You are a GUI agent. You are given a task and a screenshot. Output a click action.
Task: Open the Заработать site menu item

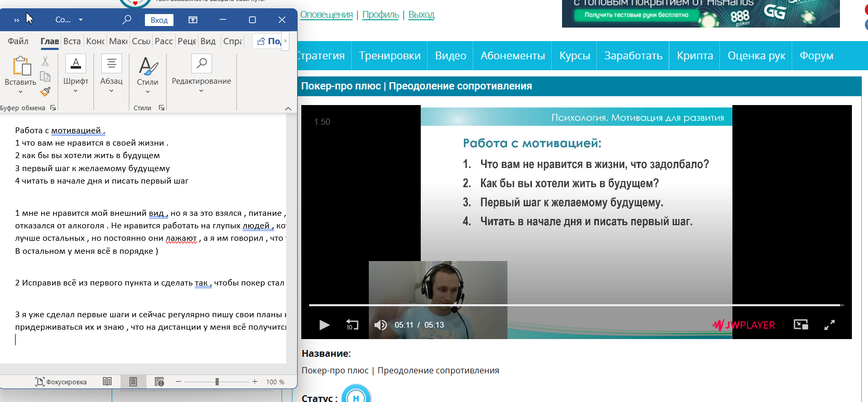(633, 56)
